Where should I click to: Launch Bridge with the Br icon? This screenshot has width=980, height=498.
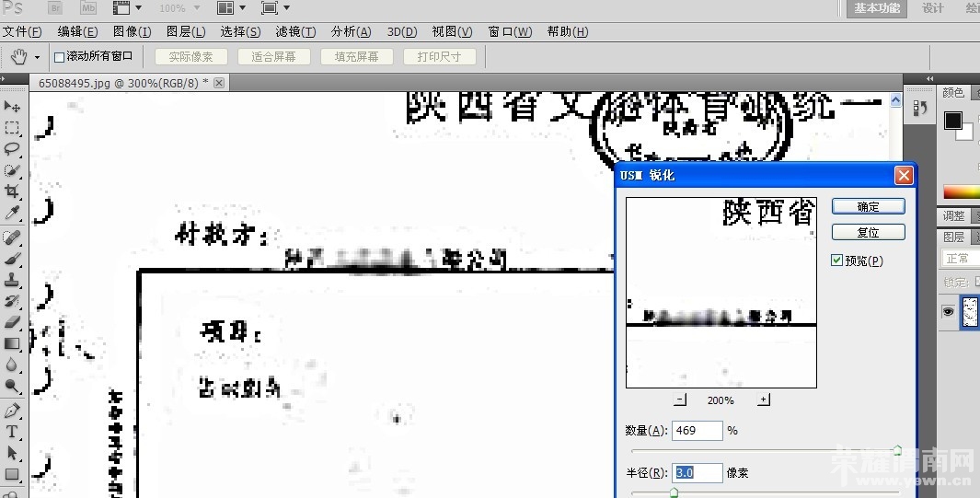point(55,8)
